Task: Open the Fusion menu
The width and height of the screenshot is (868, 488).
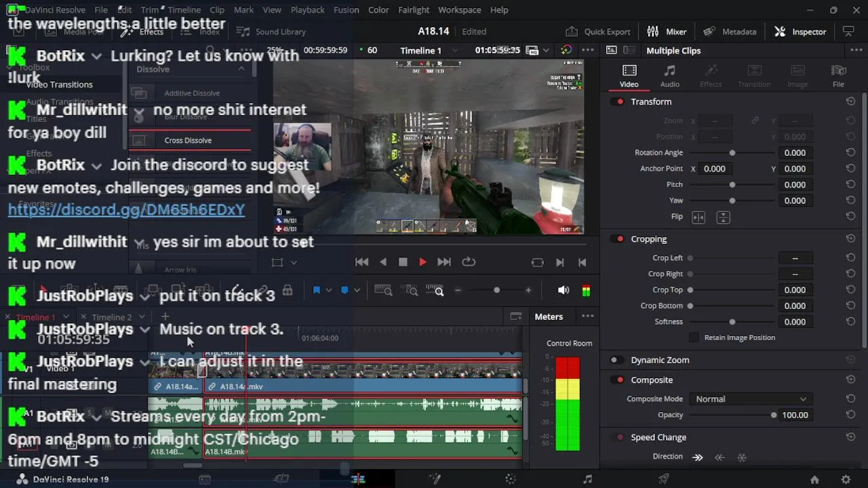Action: [x=347, y=9]
